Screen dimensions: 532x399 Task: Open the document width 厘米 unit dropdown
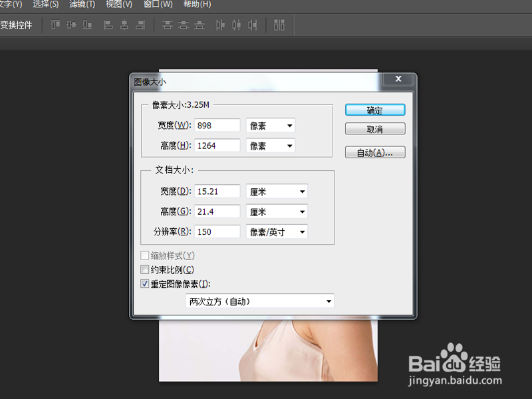[x=277, y=192]
